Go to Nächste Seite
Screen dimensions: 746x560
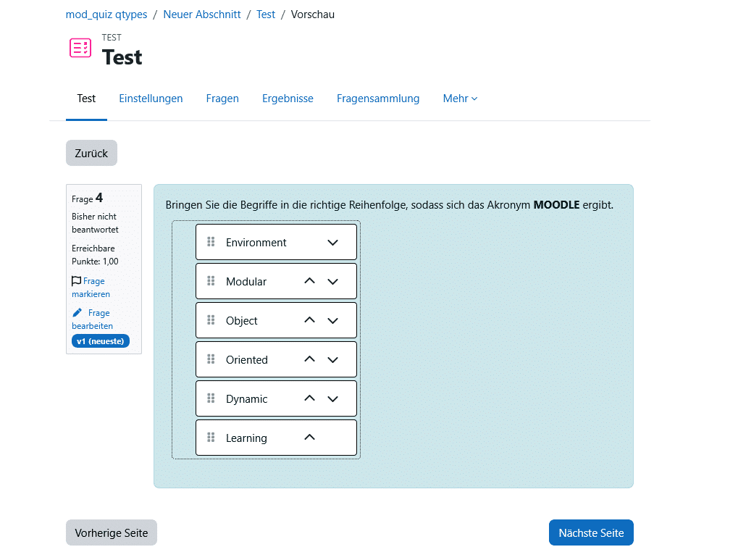(x=591, y=533)
